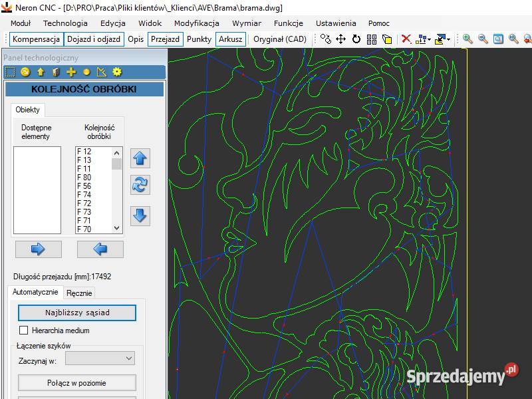The height and width of the screenshot is (399, 532).
Task: Enable Hierarchia medium checkbox
Action: 24,331
